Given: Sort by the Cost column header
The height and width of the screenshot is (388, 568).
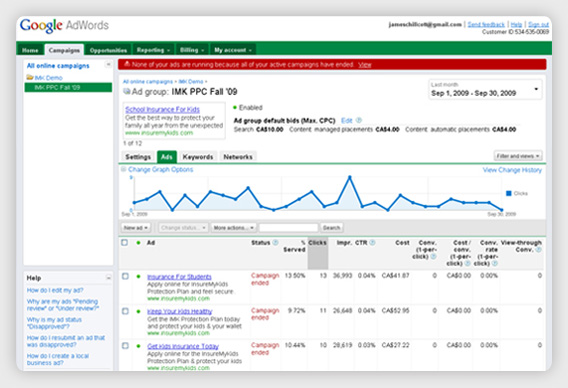Looking at the screenshot, I should coord(402,243).
